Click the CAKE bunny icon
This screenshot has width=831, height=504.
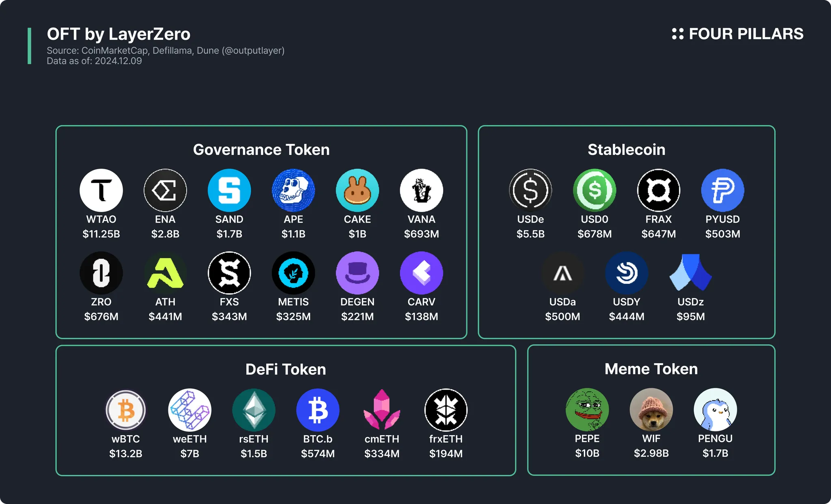click(357, 190)
